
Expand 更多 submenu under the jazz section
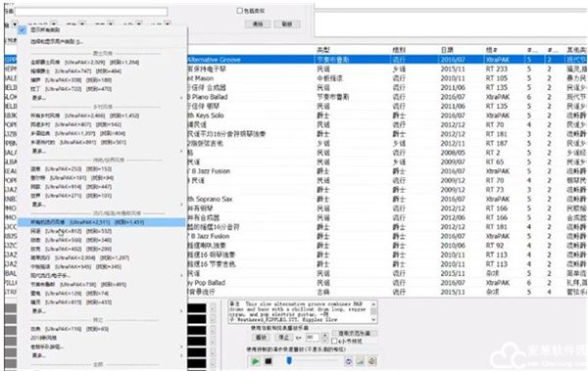coord(102,98)
